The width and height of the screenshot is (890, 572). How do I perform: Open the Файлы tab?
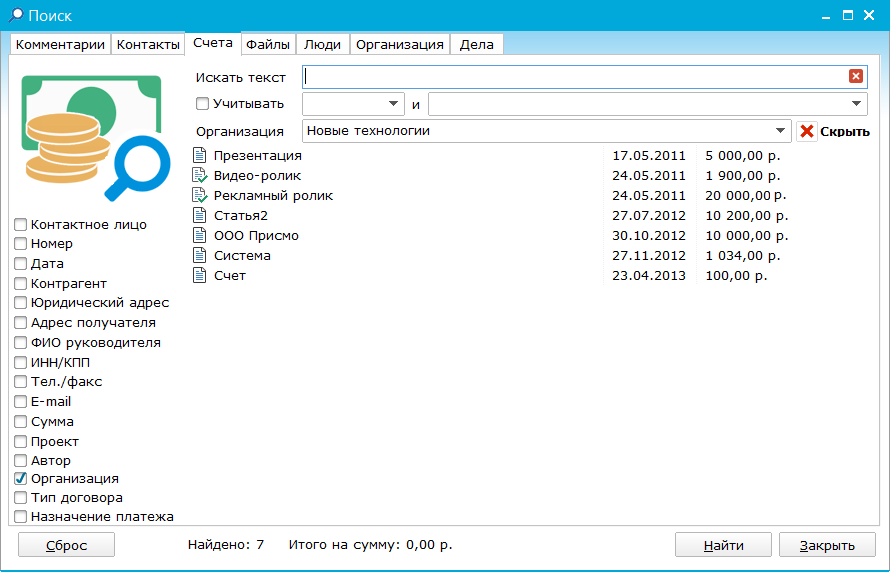pos(268,44)
